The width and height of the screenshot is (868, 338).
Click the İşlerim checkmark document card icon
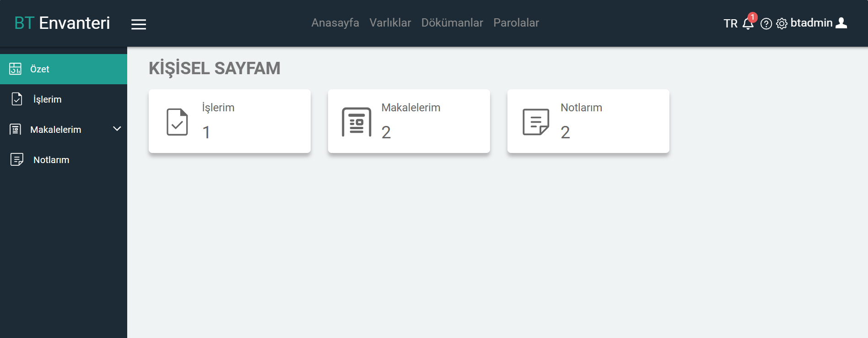coord(177,122)
